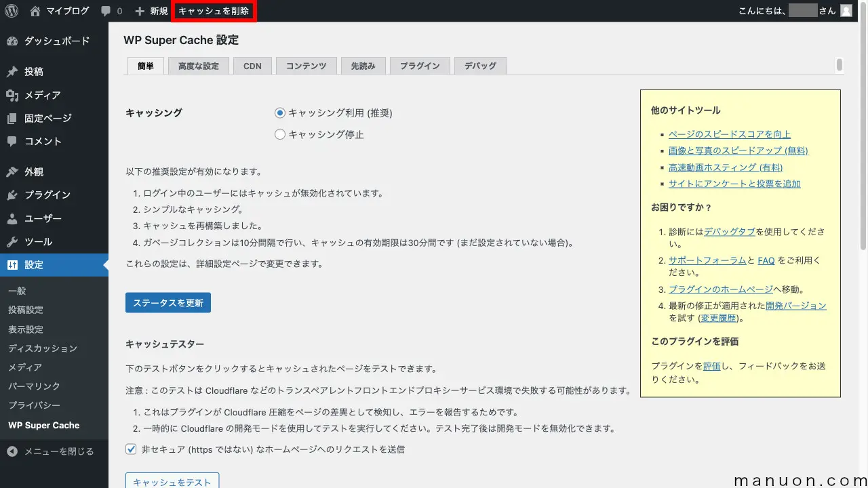The width and height of the screenshot is (868, 488).
Task: Click the WordPress logo in the admin bar
Action: tap(10, 10)
